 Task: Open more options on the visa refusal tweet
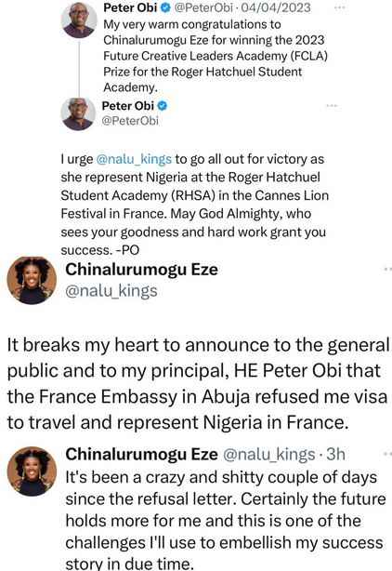[x=387, y=270]
